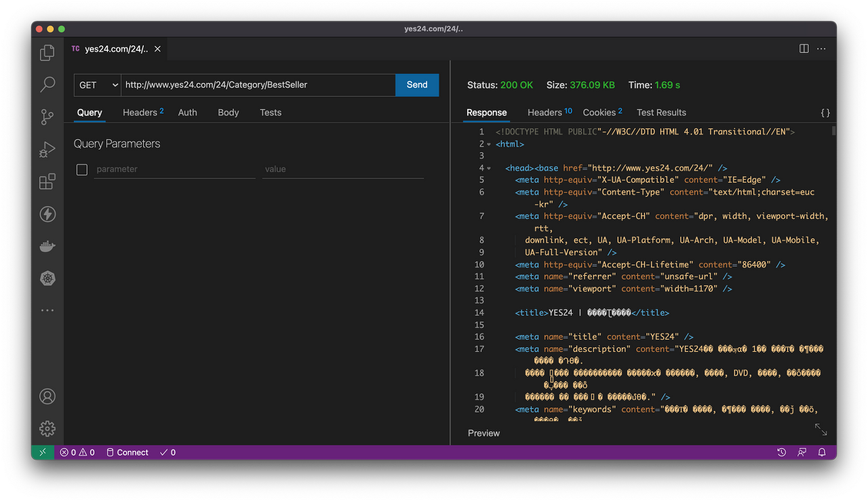This screenshot has width=868, height=501.
Task: Open notifications bell in status bar
Action: (822, 452)
